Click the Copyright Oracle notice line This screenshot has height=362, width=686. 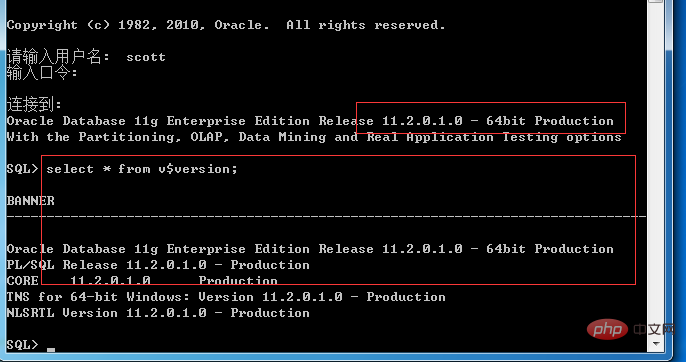coord(226,25)
